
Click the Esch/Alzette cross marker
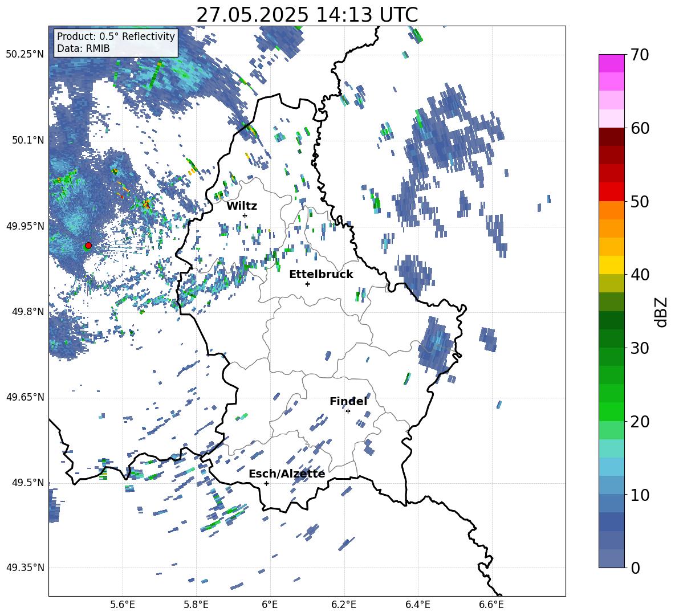pos(266,483)
